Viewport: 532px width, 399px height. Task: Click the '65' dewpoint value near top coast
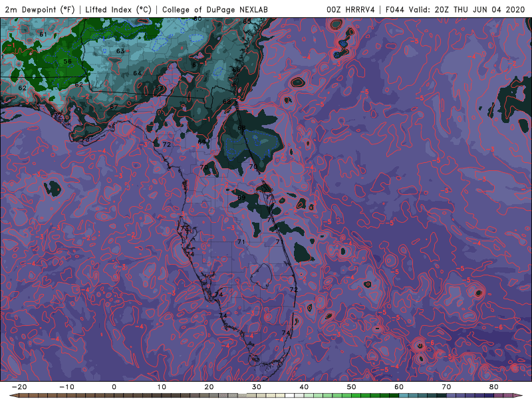[x=247, y=21]
